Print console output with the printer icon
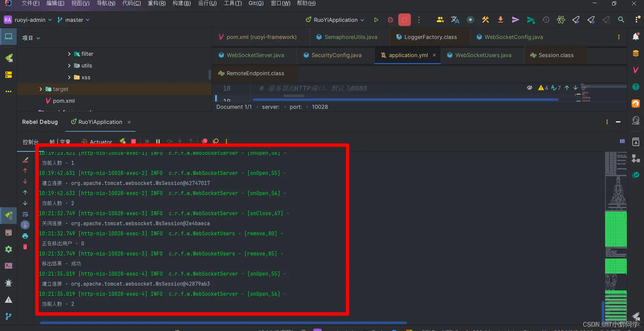The image size is (644, 331). pos(25,236)
